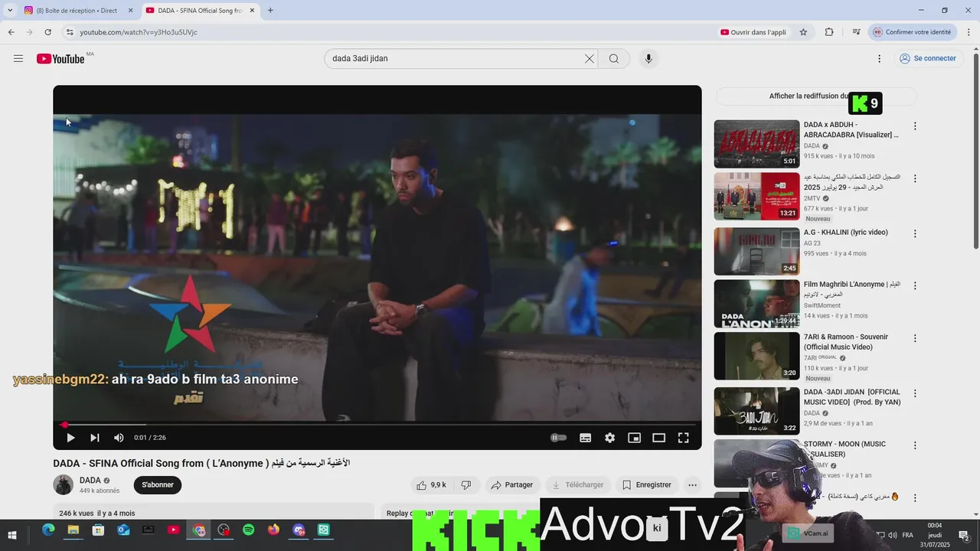
Task: Skip to next video
Action: (x=95, y=438)
